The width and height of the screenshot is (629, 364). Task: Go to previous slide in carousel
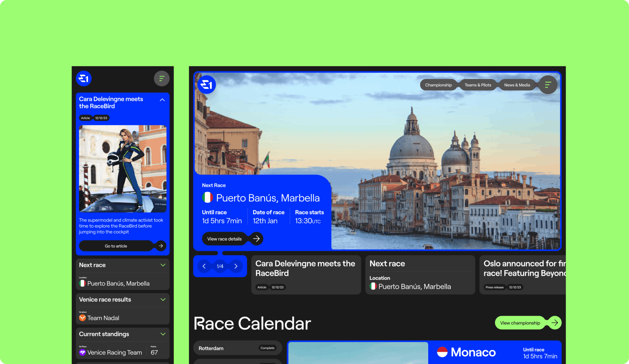coord(204,266)
